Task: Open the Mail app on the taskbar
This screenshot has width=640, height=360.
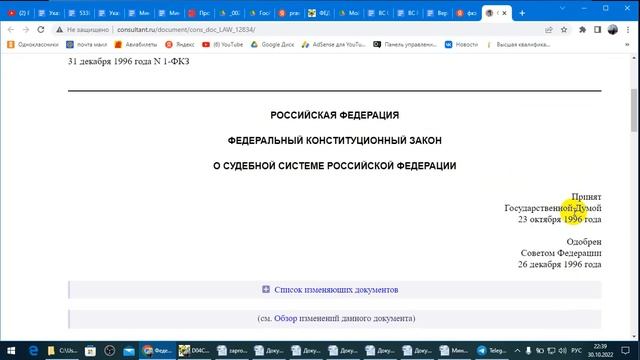Action: tap(129, 351)
